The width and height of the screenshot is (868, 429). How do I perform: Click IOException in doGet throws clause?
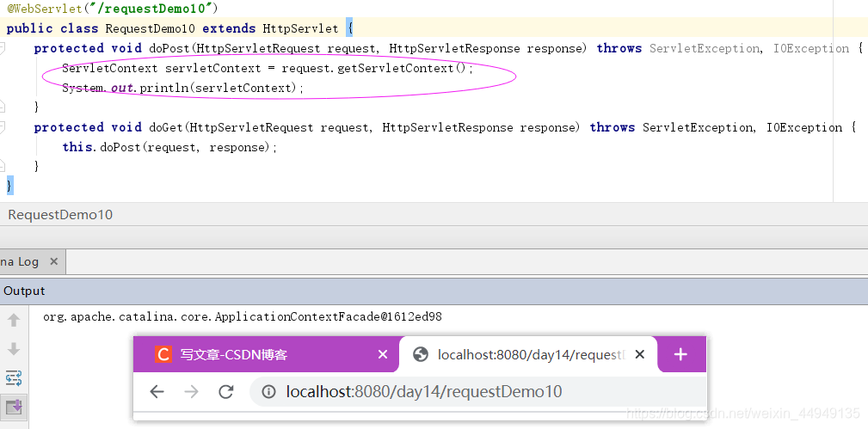tap(804, 127)
